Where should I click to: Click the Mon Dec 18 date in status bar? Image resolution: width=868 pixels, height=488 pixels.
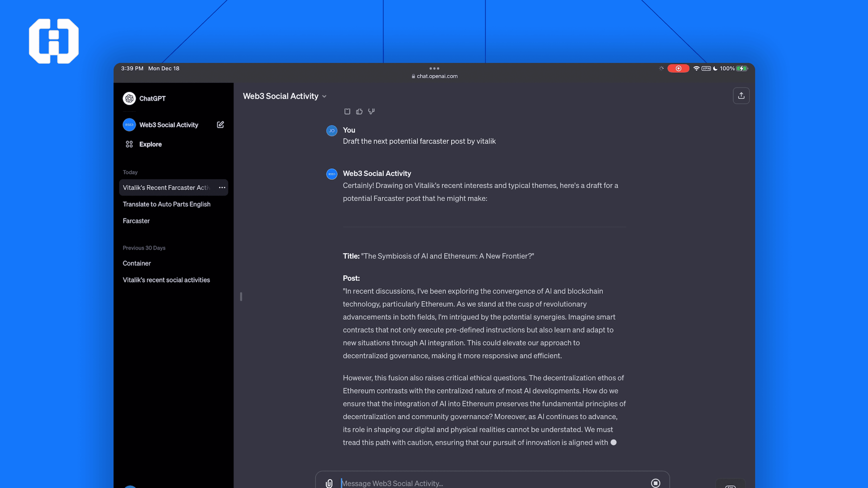164,68
